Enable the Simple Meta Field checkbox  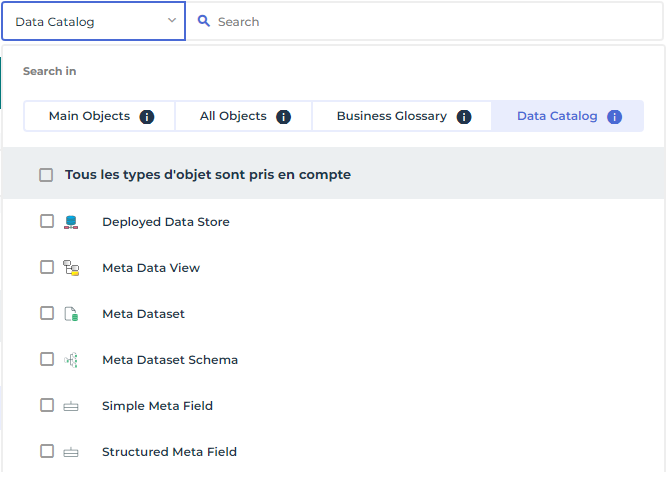tap(47, 405)
